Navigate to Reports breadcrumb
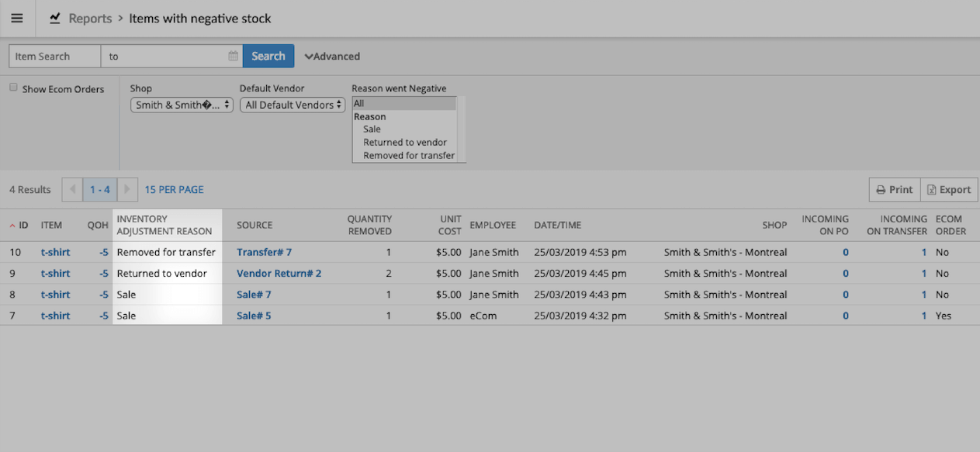The image size is (980, 452). point(90,19)
